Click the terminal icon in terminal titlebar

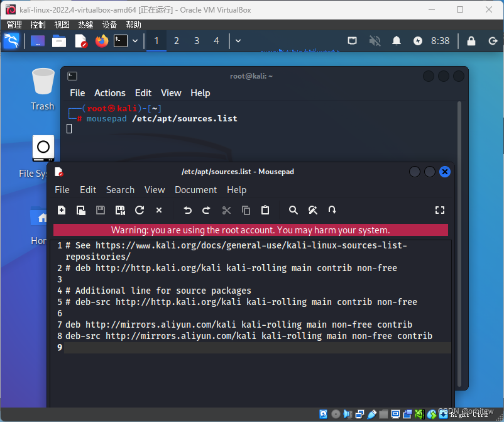(72, 76)
